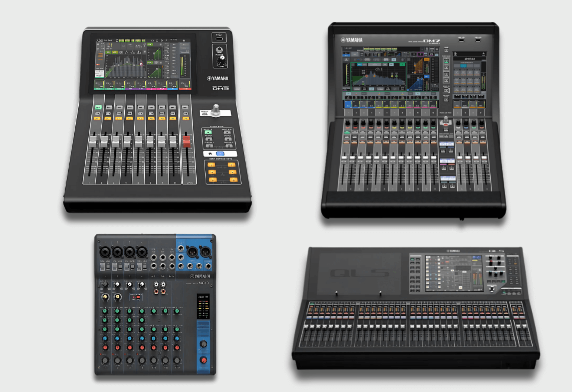
Task: Click the YAMAHA logo on the DM3
Action: [218, 78]
